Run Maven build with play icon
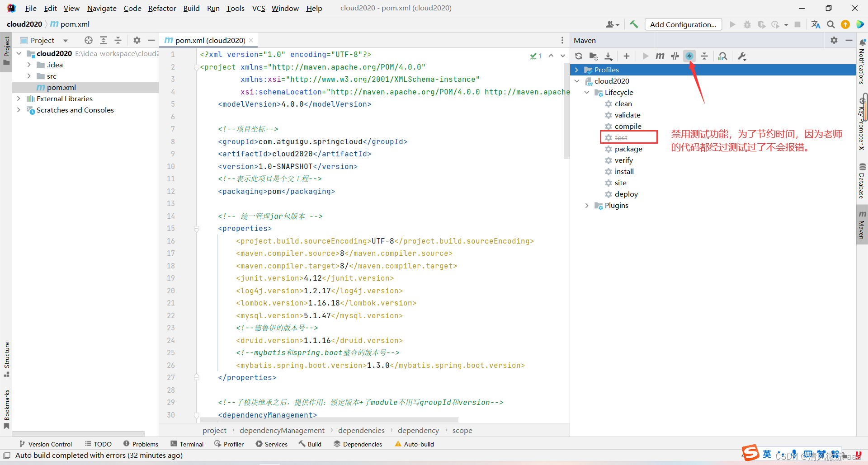 pyautogui.click(x=646, y=56)
